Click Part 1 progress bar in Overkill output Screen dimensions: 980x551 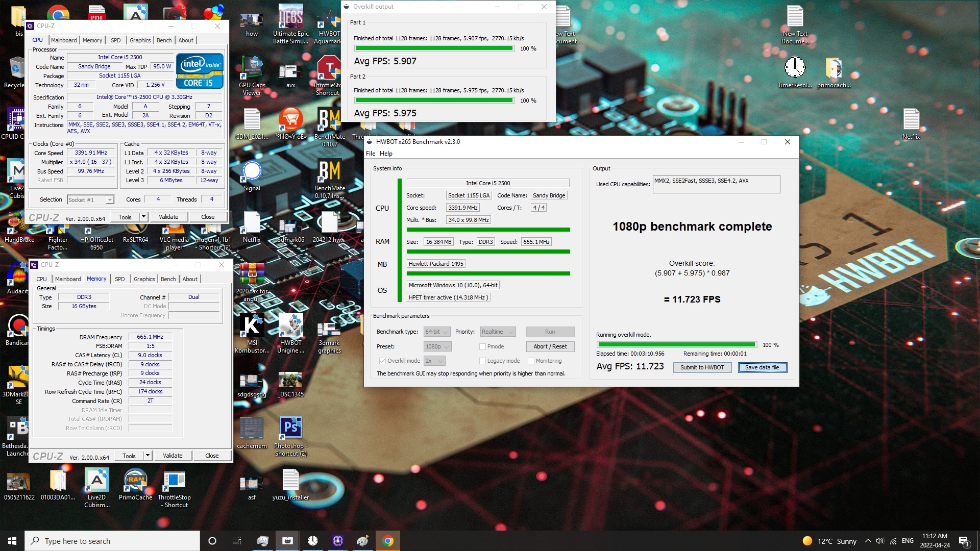point(434,48)
